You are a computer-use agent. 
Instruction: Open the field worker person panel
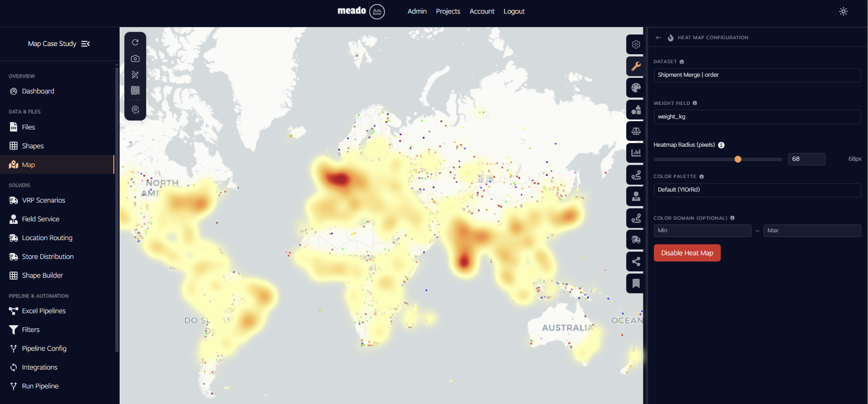636,196
